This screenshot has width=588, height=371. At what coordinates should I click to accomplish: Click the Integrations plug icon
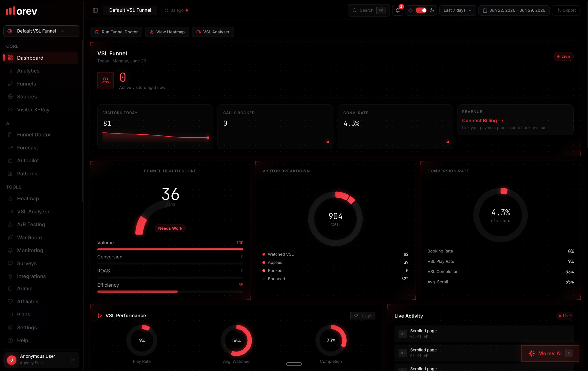pos(10,276)
